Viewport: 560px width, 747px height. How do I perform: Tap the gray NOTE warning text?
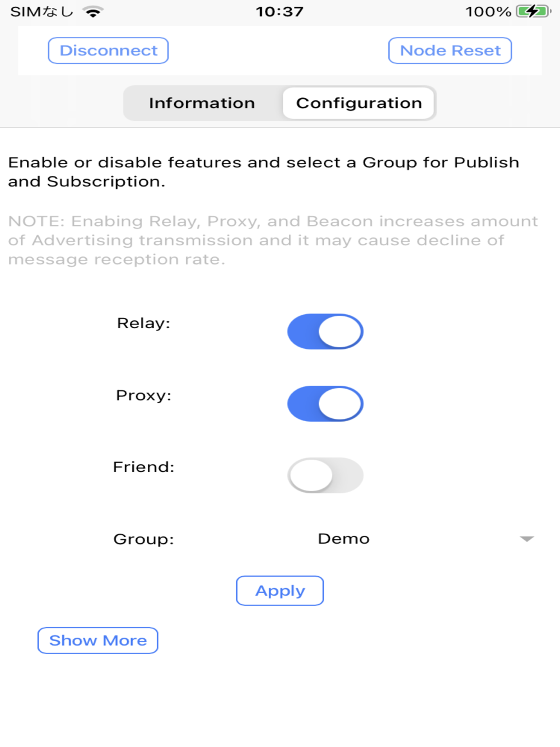point(273,240)
